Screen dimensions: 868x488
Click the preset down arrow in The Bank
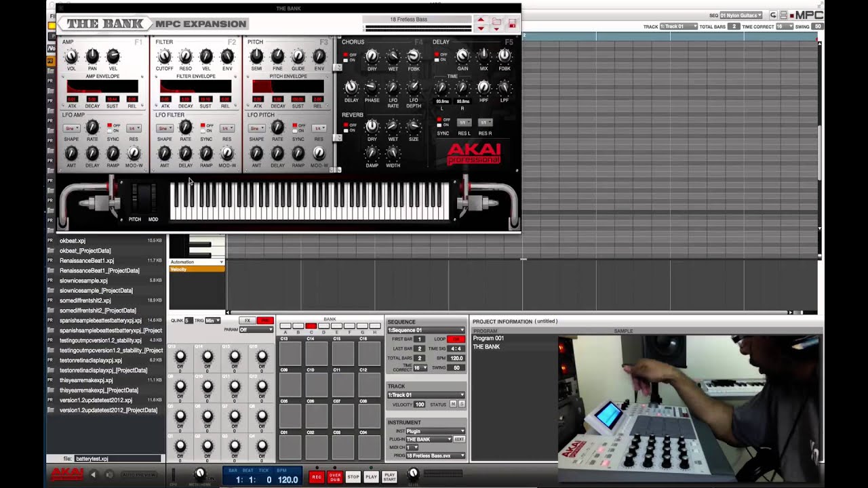click(x=480, y=28)
